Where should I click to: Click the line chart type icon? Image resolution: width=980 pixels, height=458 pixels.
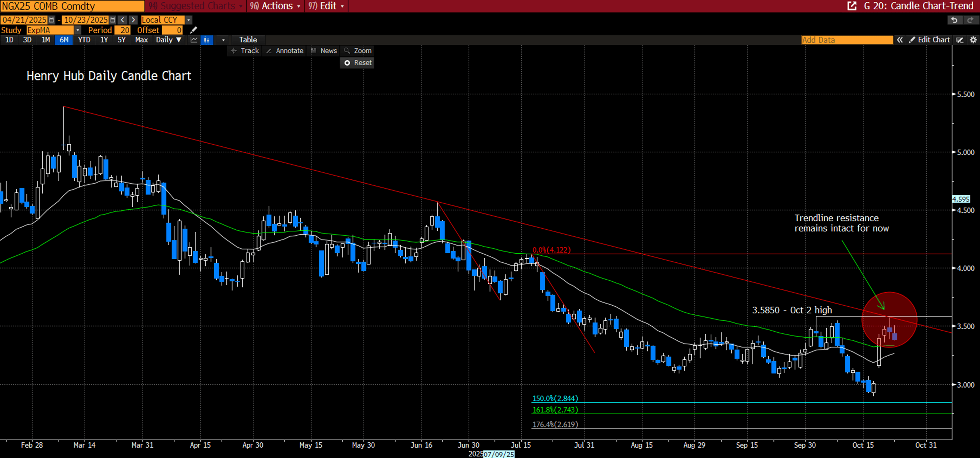(x=194, y=40)
